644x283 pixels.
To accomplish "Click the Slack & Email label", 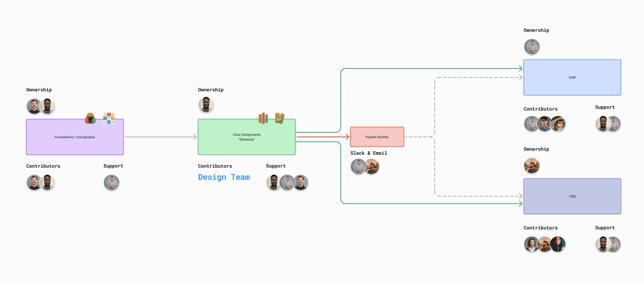I will point(368,153).
